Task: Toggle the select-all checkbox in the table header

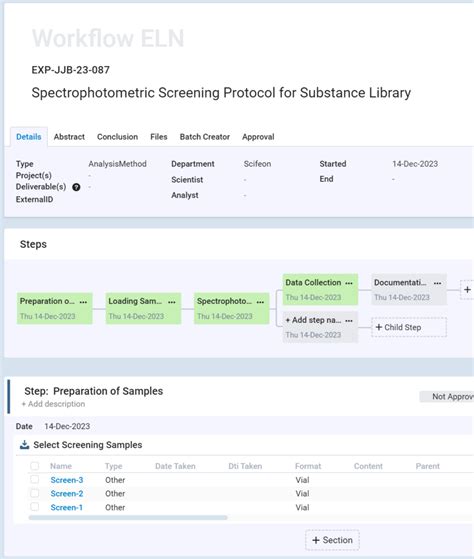Action: point(35,466)
